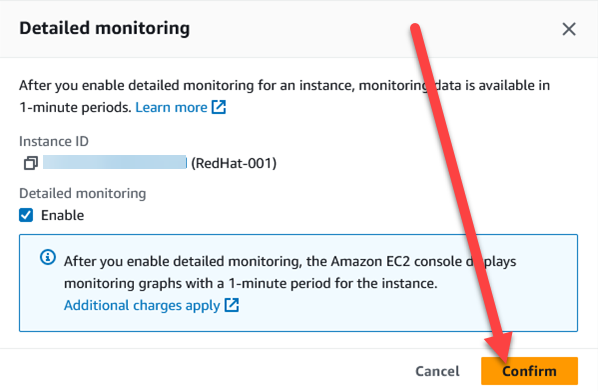The width and height of the screenshot is (598, 391).
Task: Open the Learn more link
Action: [x=171, y=108]
